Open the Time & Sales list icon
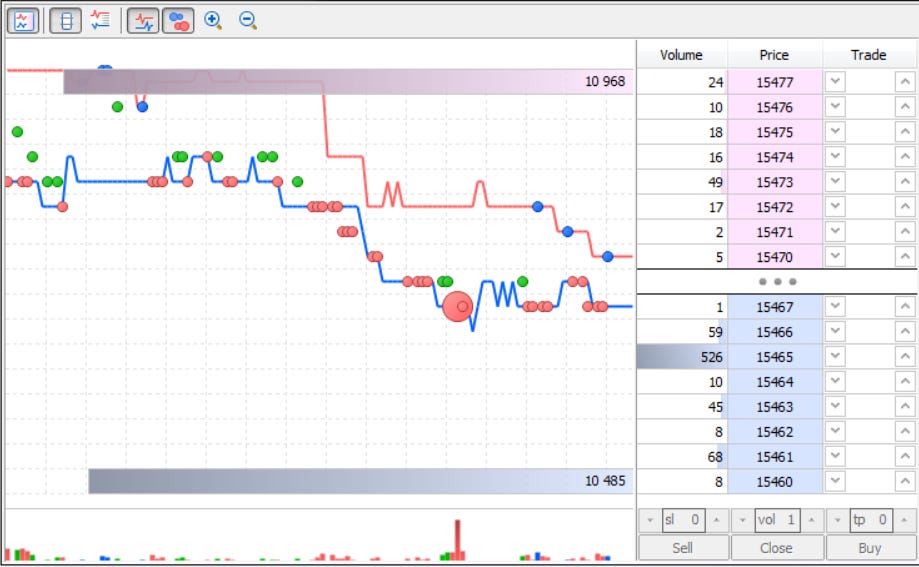 point(100,21)
